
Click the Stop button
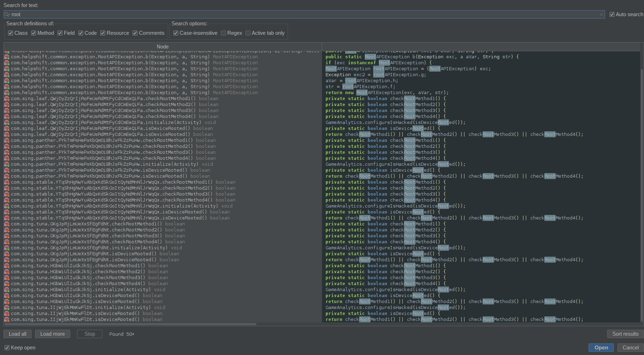click(x=90, y=334)
